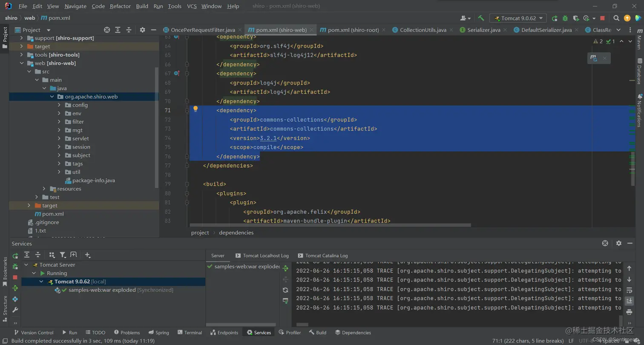
Task: Expand the config package folder
Action: click(59, 105)
